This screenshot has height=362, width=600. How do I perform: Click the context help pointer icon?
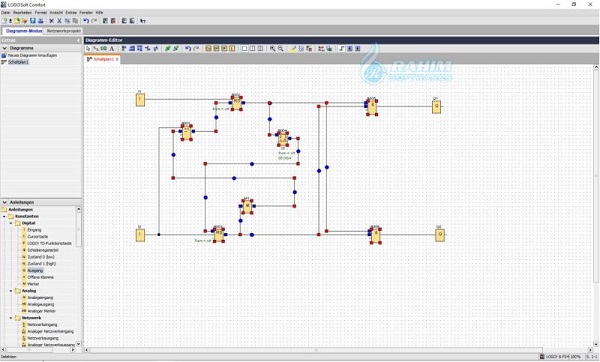(143, 21)
